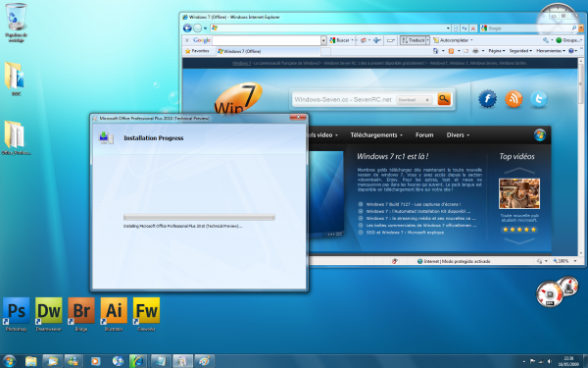This screenshot has height=368, width=588.
Task: Click the IE Forward button
Action: (x=197, y=28)
